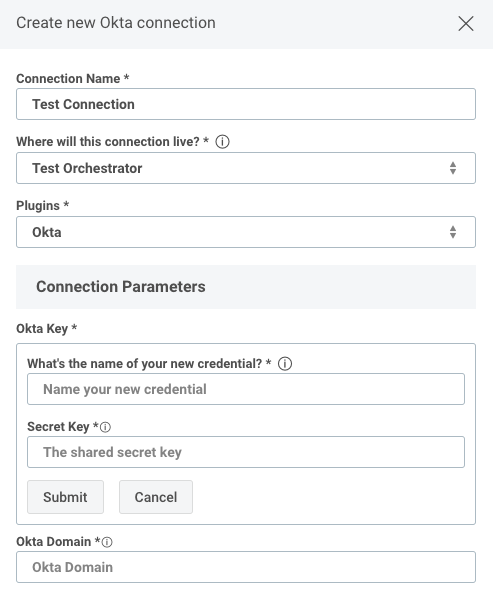Click info icon next to new credential name label

(285, 364)
